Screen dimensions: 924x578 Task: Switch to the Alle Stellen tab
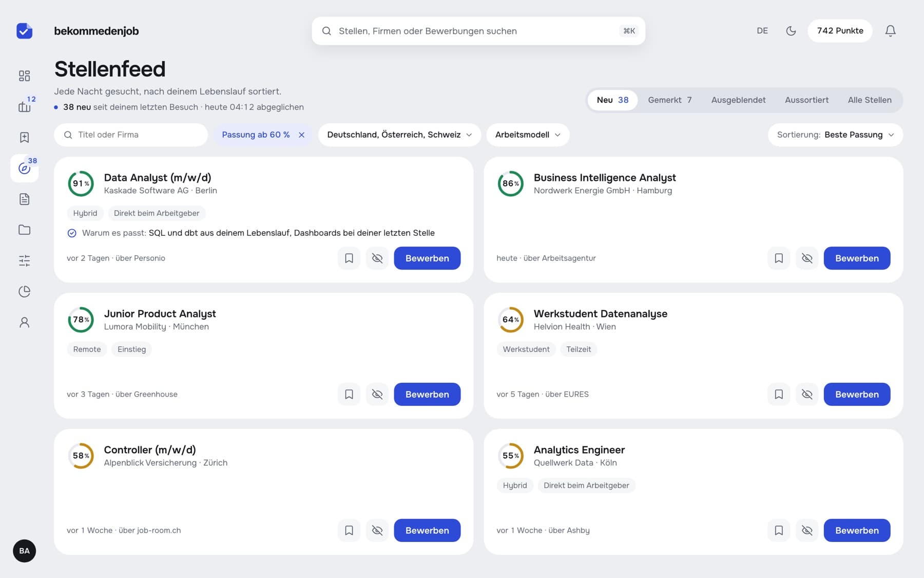tap(870, 100)
